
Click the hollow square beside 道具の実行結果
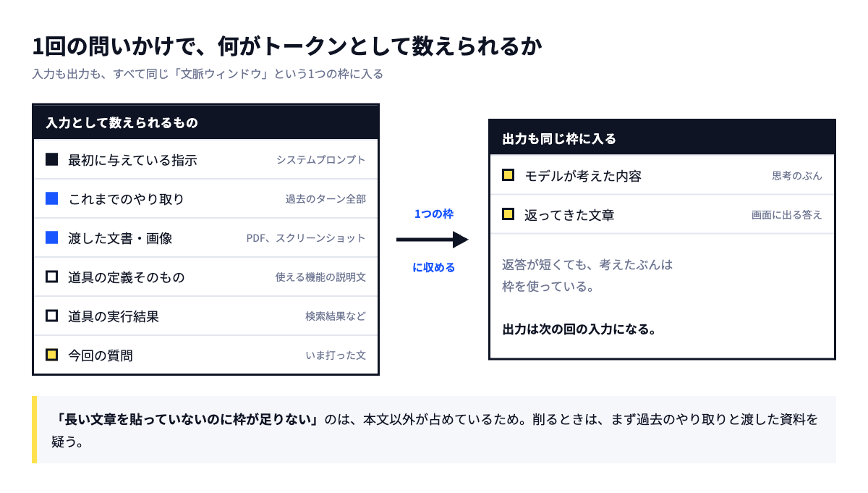click(52, 316)
